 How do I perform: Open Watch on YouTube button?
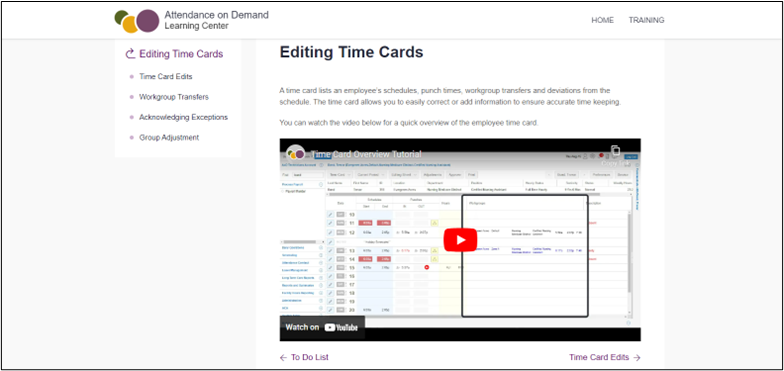(x=322, y=328)
